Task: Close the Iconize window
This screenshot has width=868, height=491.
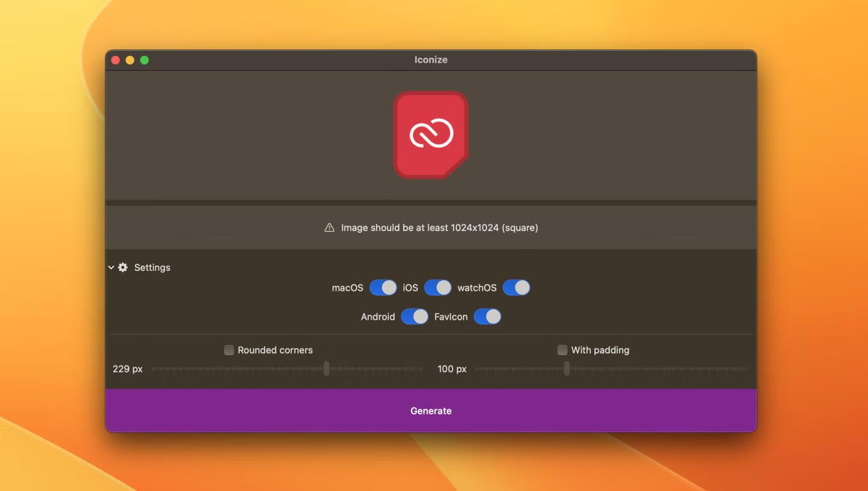Action: pyautogui.click(x=116, y=60)
